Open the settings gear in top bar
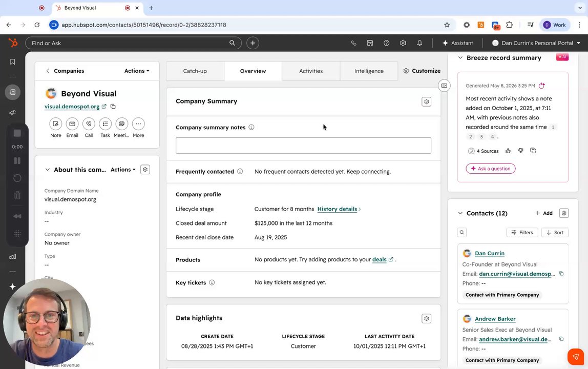Image resolution: width=588 pixels, height=369 pixels. pos(403,43)
